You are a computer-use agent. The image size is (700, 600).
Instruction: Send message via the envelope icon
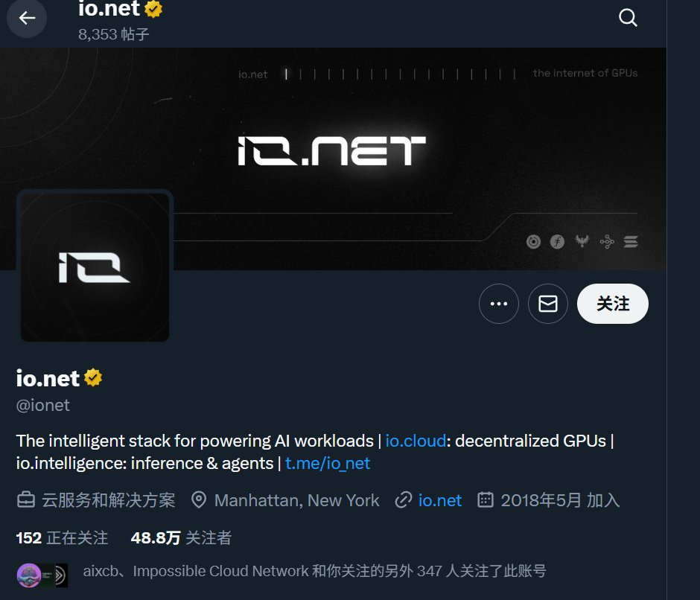(x=548, y=304)
